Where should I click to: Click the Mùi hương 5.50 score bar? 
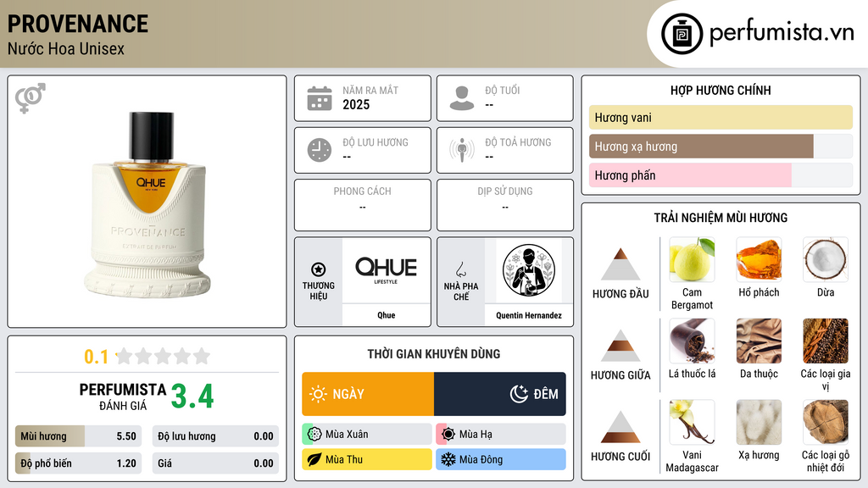click(78, 436)
